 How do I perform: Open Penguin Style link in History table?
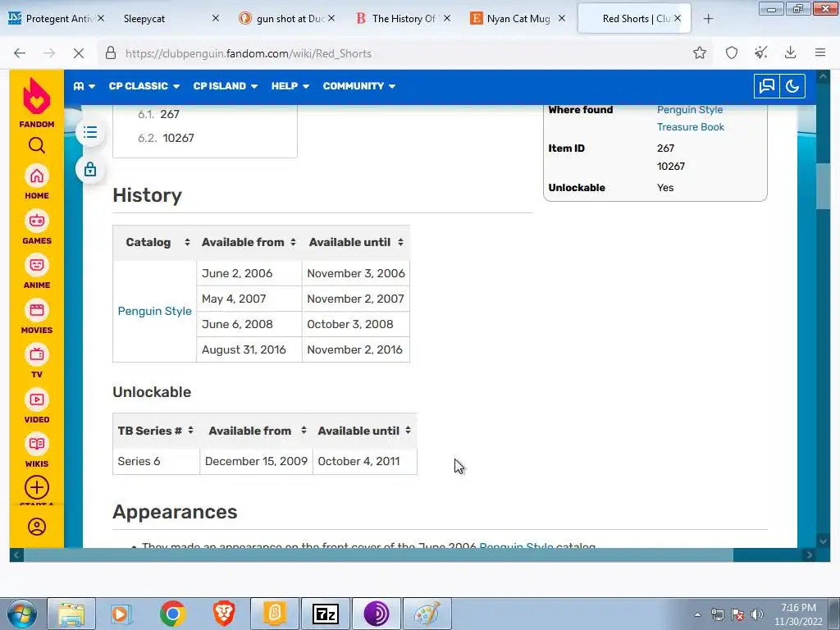point(154,311)
